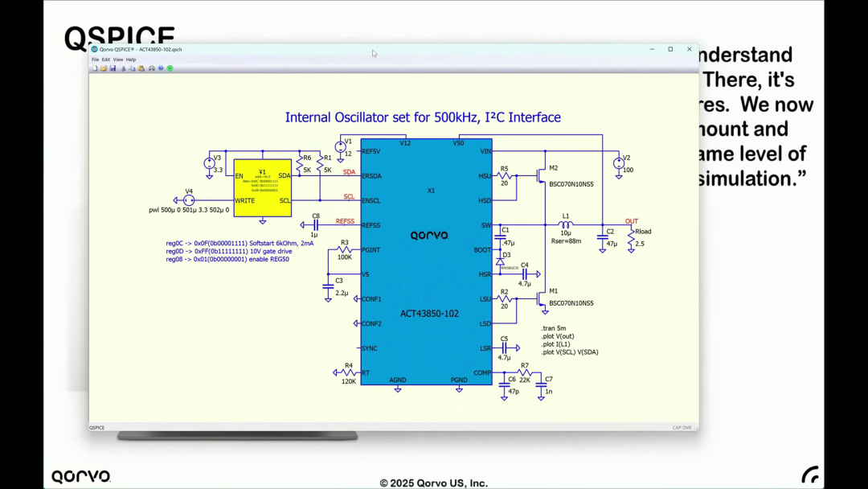Click the 'CAP OVR' status bar indicator
Viewport: 868px width, 489px height.
(682, 428)
